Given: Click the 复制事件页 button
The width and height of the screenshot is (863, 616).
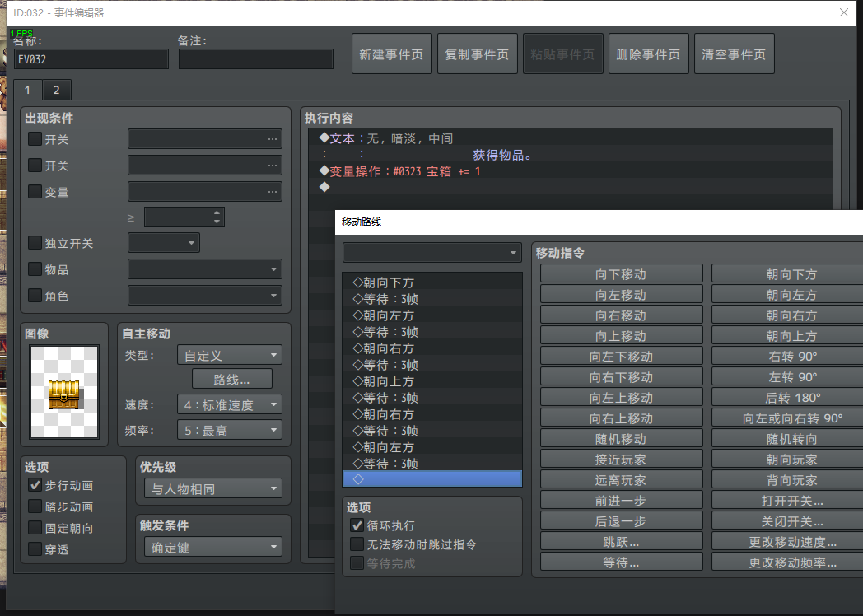Looking at the screenshot, I should [477, 54].
